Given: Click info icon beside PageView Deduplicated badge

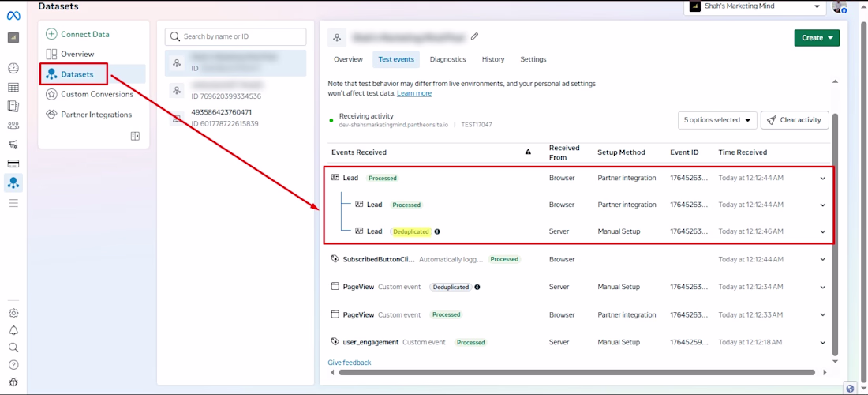Looking at the screenshot, I should [x=477, y=287].
